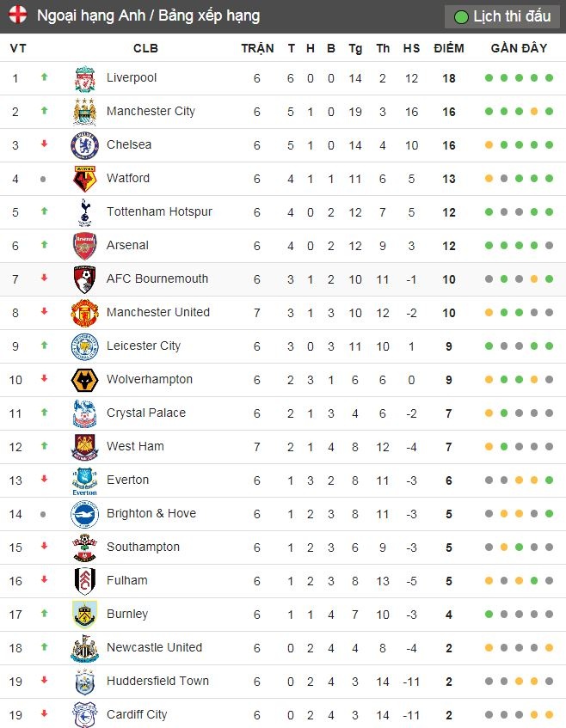Open the Cardiff City bluebird badge
566x728 pixels.
coord(83,714)
